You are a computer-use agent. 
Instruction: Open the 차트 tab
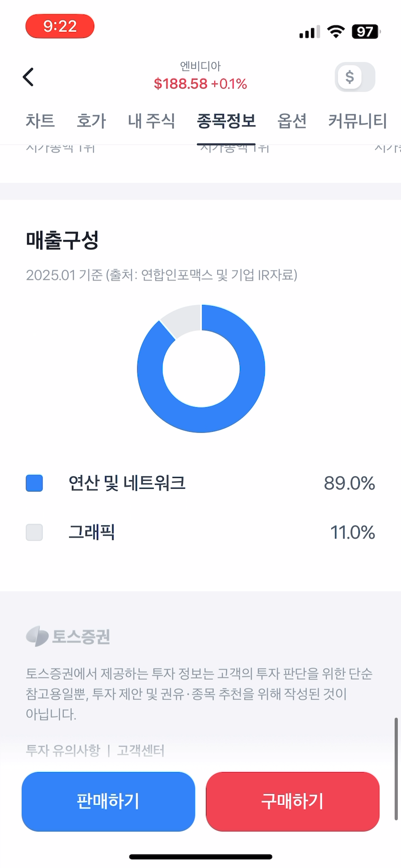[x=40, y=121]
